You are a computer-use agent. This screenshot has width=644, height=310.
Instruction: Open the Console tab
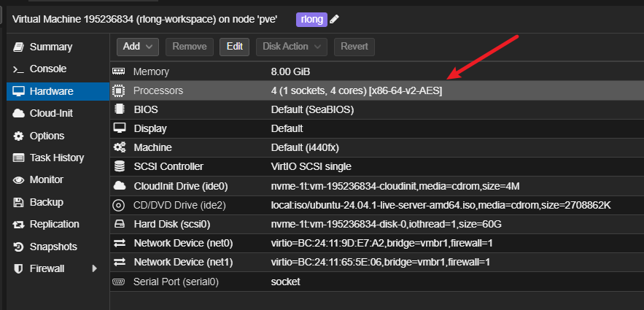click(x=47, y=69)
